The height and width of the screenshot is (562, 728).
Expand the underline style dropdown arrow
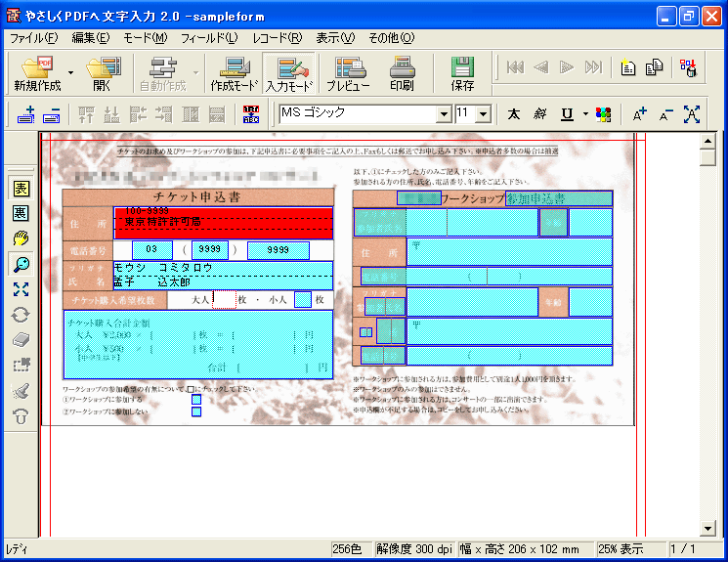tap(585, 114)
